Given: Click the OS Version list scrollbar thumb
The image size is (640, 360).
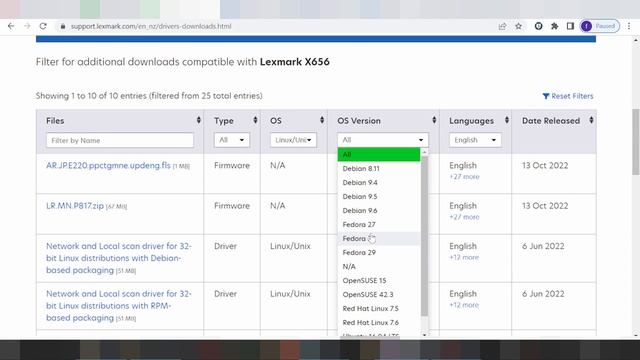Looking at the screenshot, I should [424, 236].
